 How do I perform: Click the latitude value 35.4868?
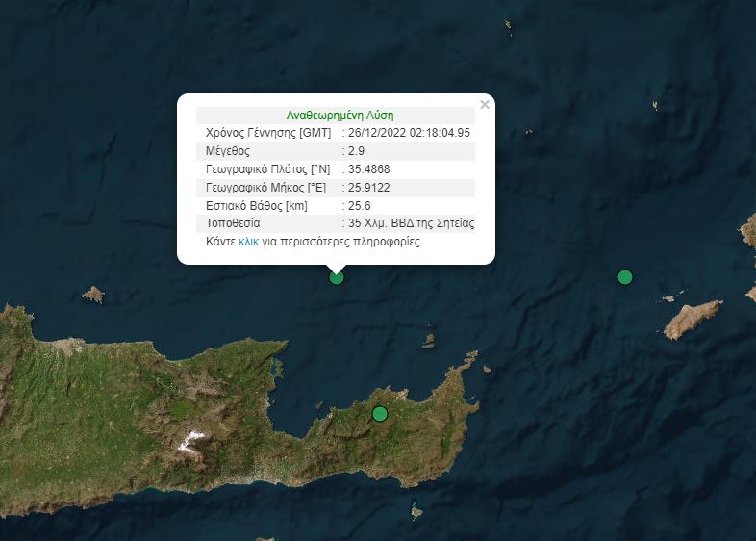coord(368,169)
